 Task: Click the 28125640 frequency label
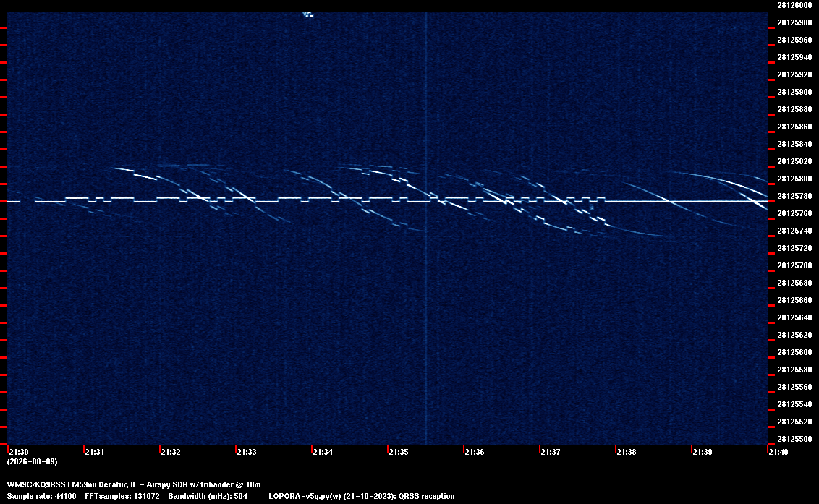[794, 317]
